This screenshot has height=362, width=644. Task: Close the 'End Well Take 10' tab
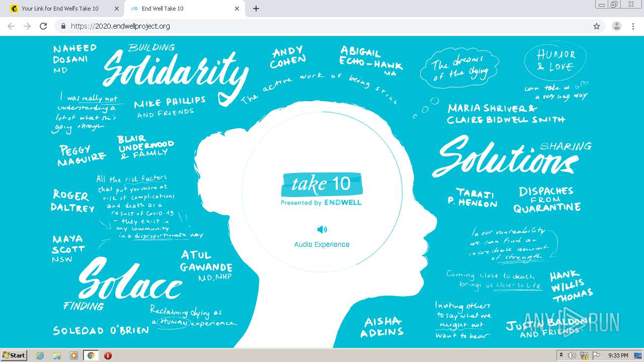click(237, 9)
